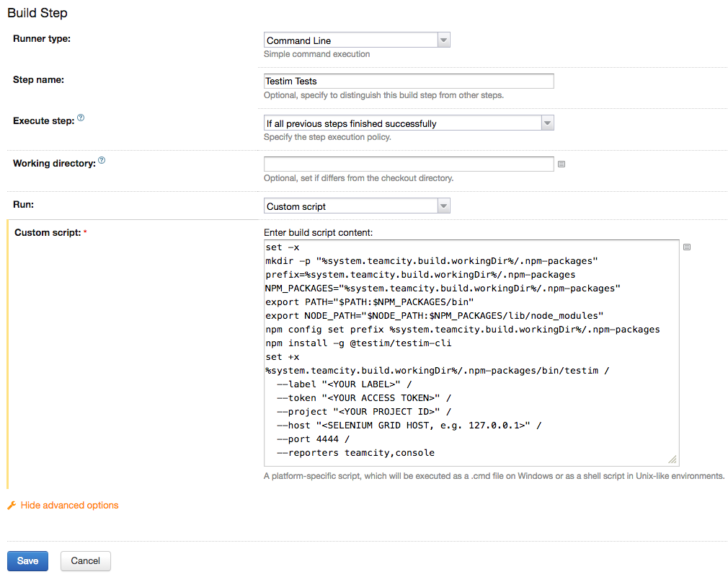728x577 pixels.
Task: Open the Runner type dropdown arrow
Action: point(443,40)
